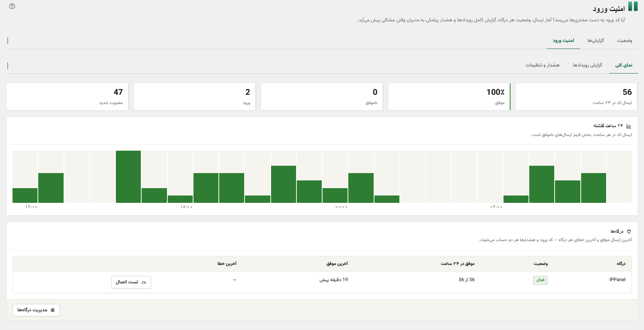This screenshot has height=330, width=644.
Task: Click the درگاه column header
Action: coord(621,264)
